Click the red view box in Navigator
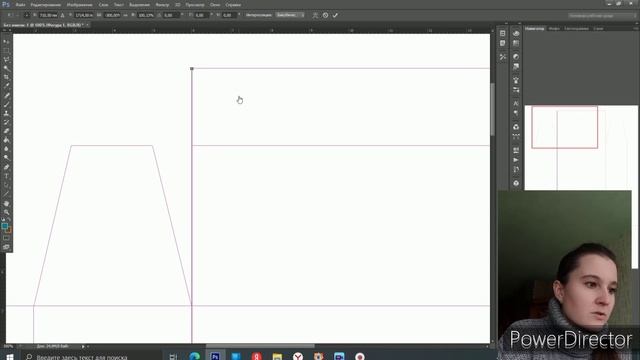640x360 pixels. 564,127
